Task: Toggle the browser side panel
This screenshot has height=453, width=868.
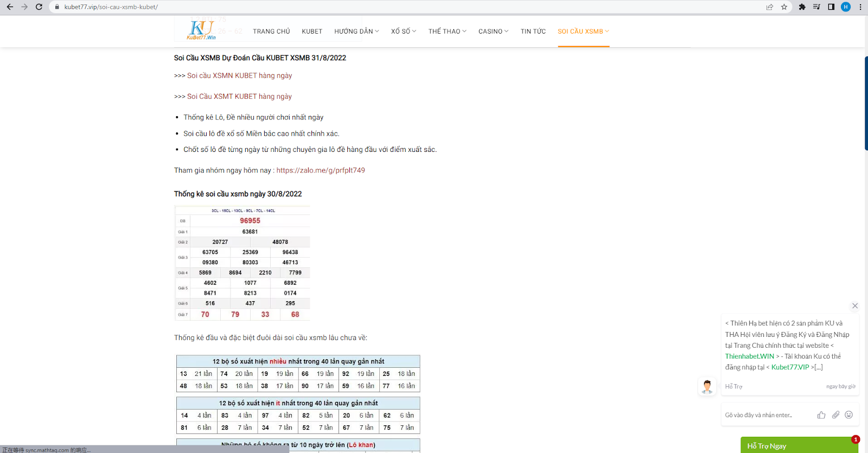Action: pyautogui.click(x=831, y=7)
